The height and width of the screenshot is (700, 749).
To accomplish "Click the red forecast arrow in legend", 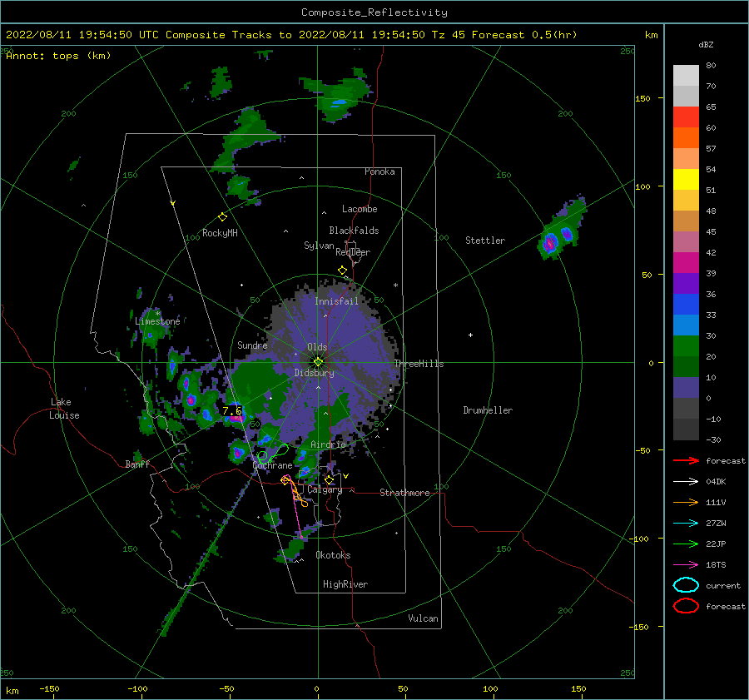I will tap(686, 460).
